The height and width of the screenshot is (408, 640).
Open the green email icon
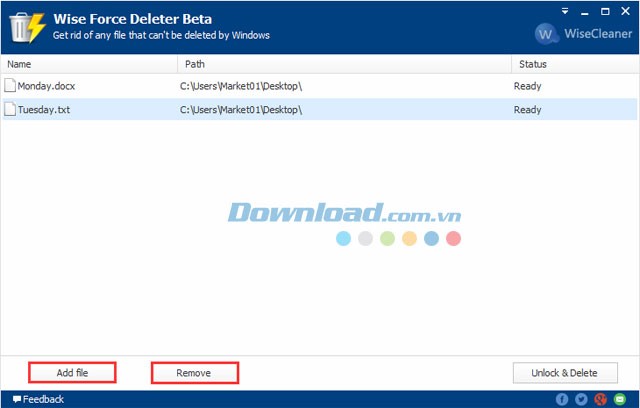coord(619,399)
